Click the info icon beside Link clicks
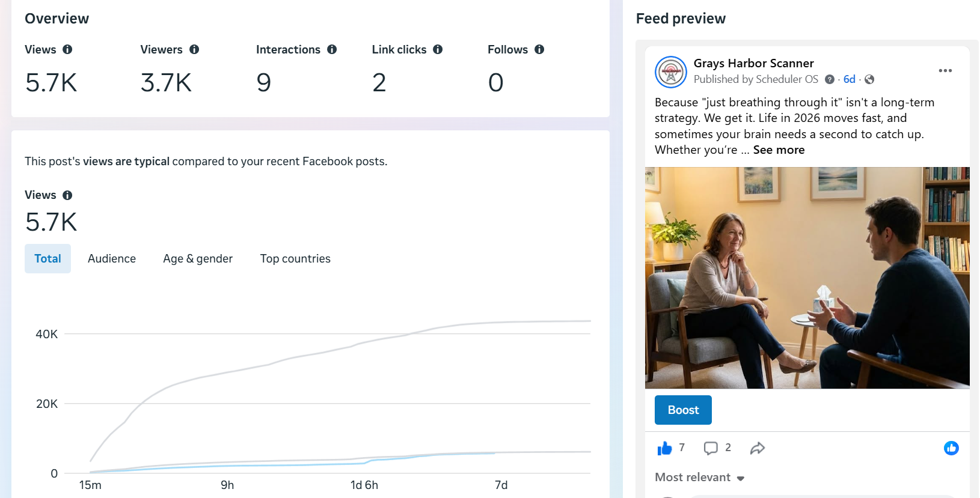The width and height of the screenshot is (980, 498). (438, 49)
